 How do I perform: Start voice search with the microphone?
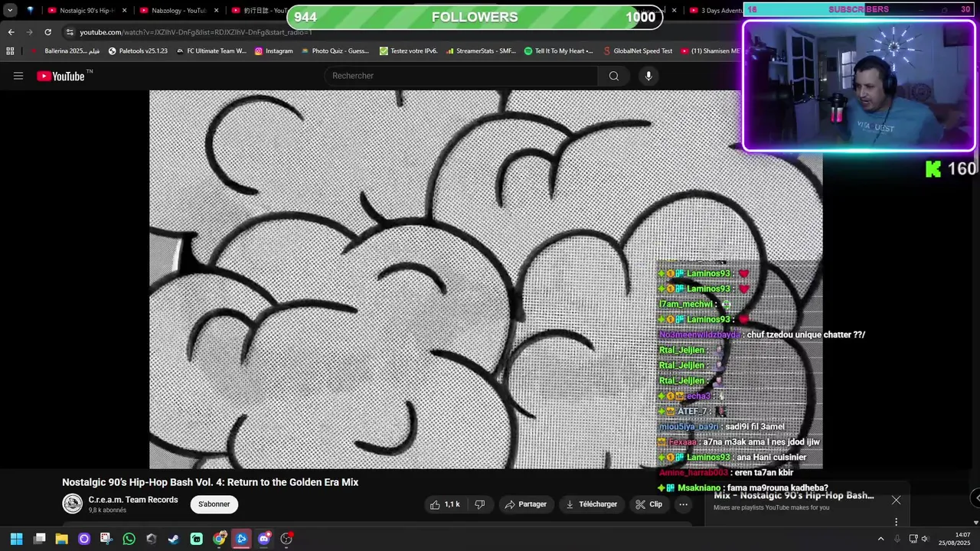click(x=648, y=76)
